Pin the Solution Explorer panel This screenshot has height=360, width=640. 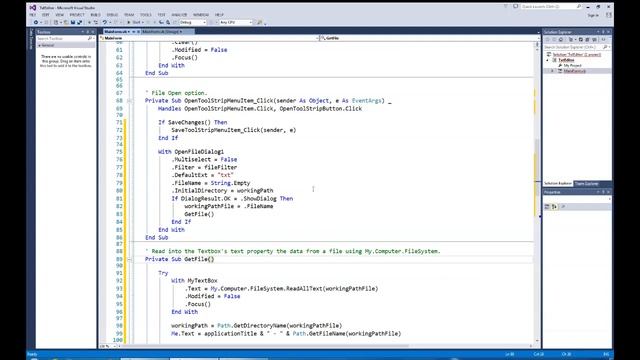[603, 32]
